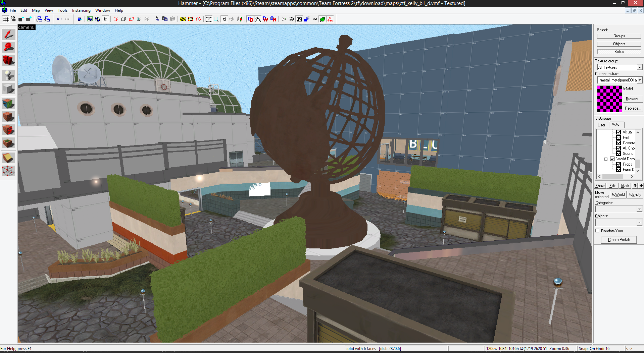Enable the Random Yaw checkbox
Viewport: 644px width, 353px height.
tap(597, 231)
